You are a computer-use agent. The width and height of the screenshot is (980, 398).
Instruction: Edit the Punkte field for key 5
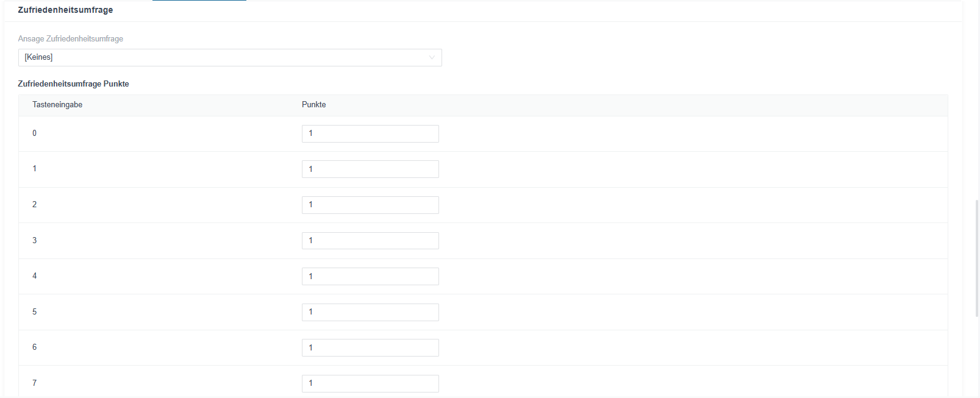coord(370,312)
